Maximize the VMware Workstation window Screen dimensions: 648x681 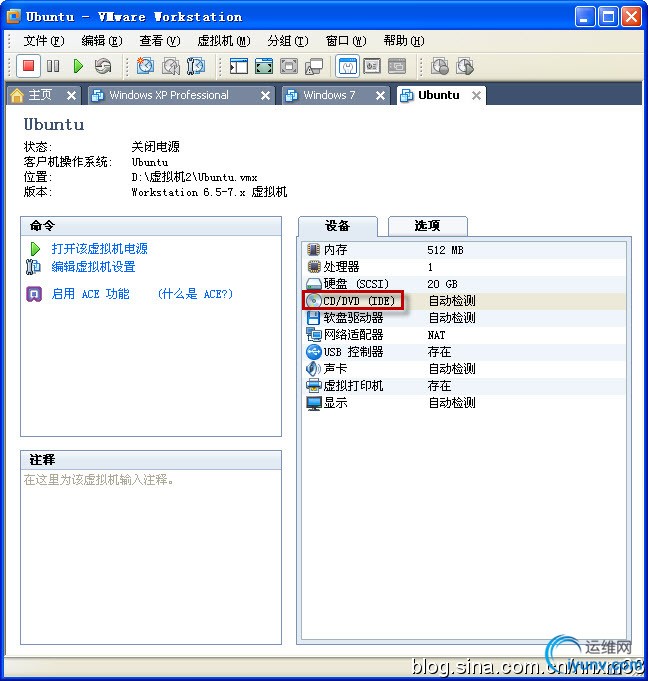(608, 17)
